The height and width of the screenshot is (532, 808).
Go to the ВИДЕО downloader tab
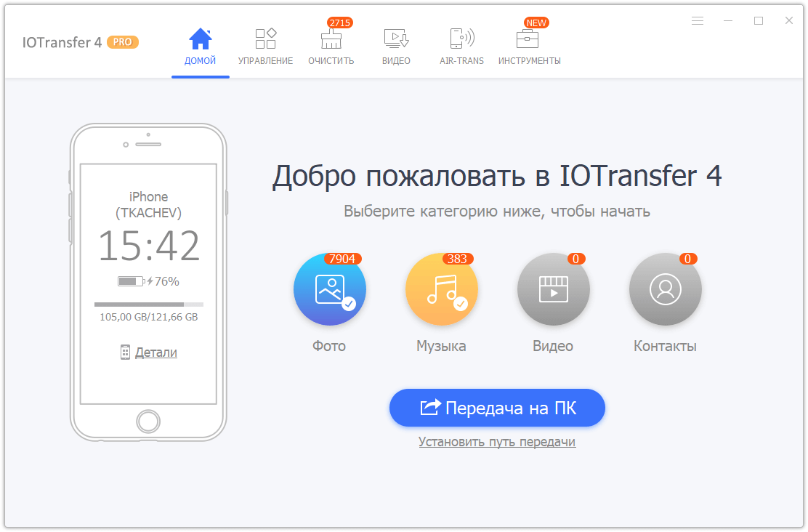pos(396,47)
